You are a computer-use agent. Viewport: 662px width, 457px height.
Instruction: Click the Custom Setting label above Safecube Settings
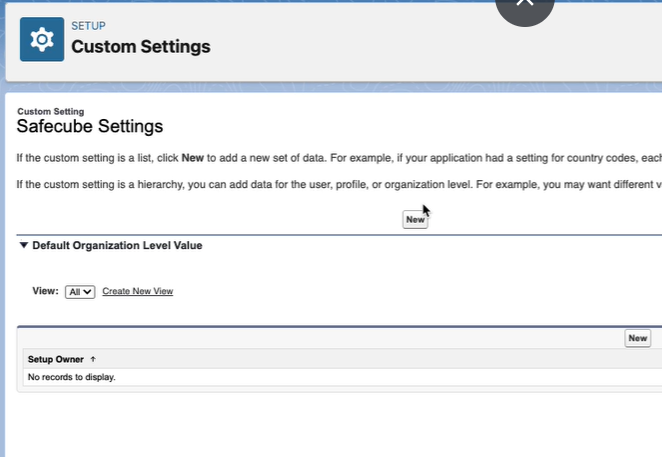click(x=51, y=112)
